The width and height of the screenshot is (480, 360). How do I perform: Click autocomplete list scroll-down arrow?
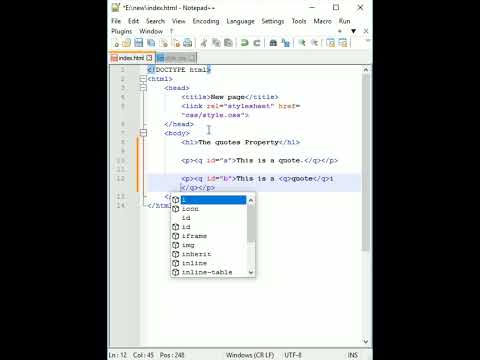[x=251, y=272]
